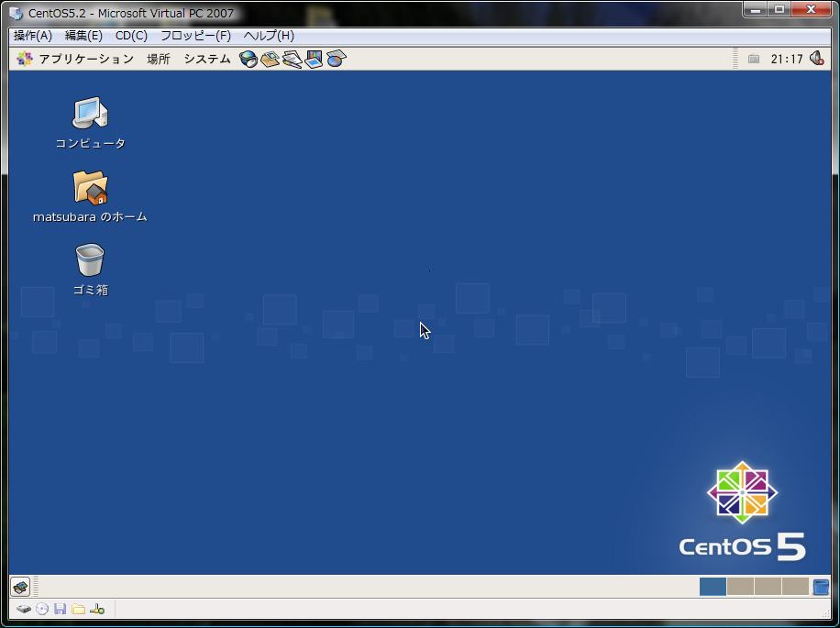This screenshot has height=628, width=840.
Task: Launch the word processor document icon
Action: 292,59
